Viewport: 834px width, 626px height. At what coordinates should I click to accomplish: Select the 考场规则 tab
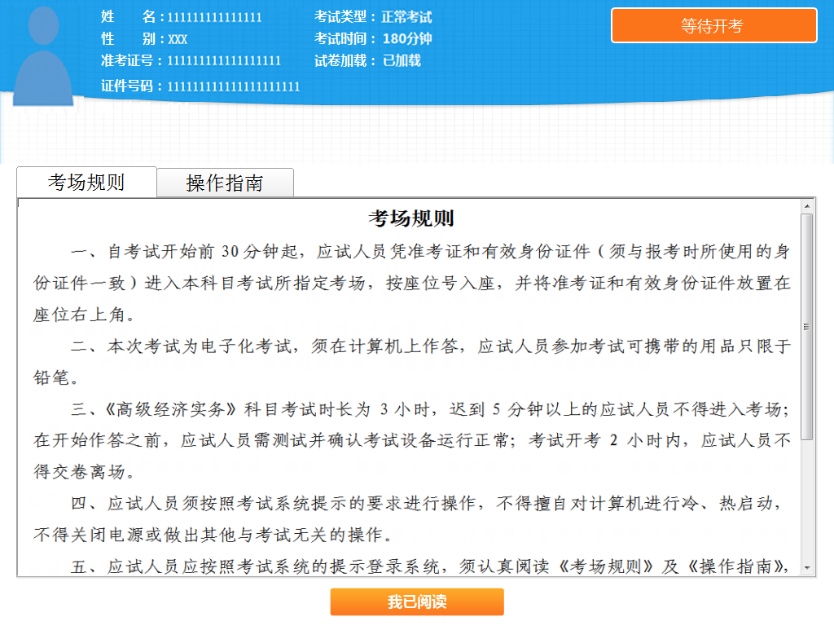click(86, 181)
